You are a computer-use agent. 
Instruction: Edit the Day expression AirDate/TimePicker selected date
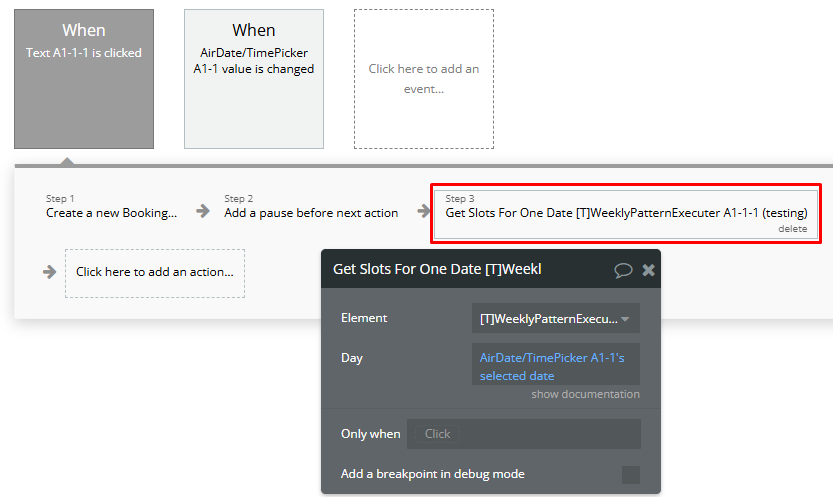[555, 366]
